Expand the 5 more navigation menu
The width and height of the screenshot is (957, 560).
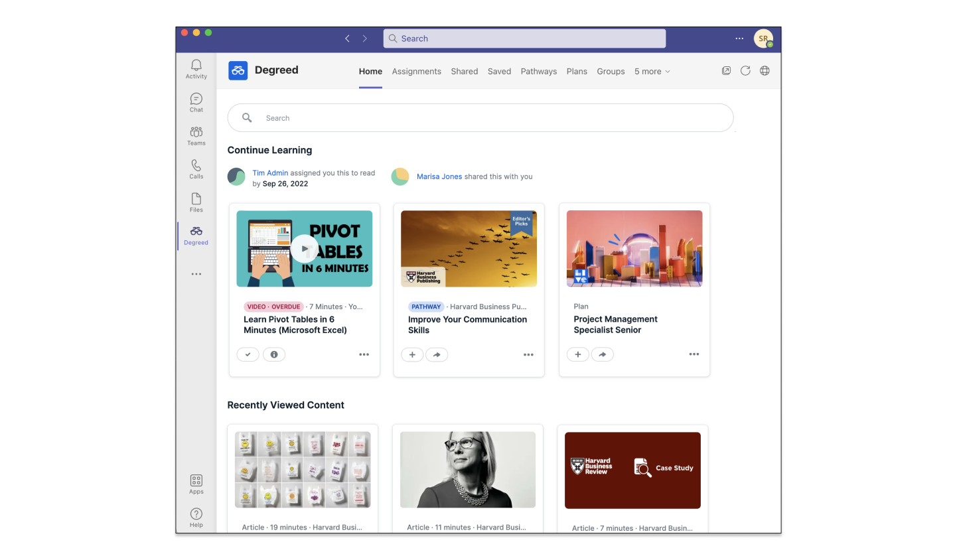(x=652, y=71)
